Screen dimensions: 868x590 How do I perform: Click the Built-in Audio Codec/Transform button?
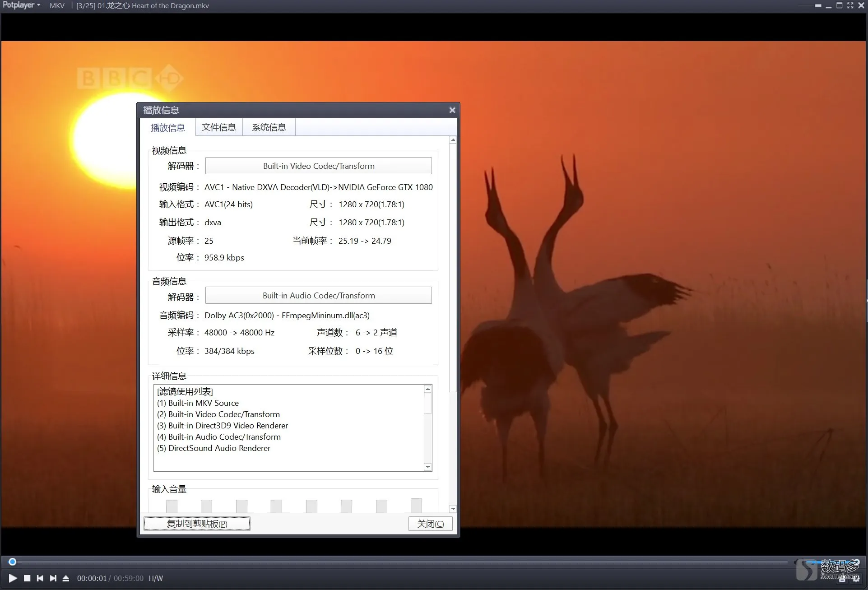319,295
